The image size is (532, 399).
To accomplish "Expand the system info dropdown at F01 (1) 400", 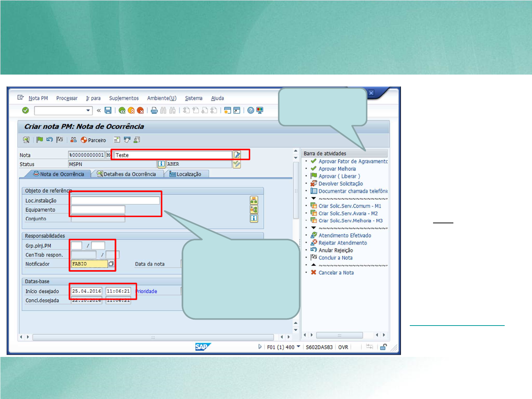I will [298, 347].
